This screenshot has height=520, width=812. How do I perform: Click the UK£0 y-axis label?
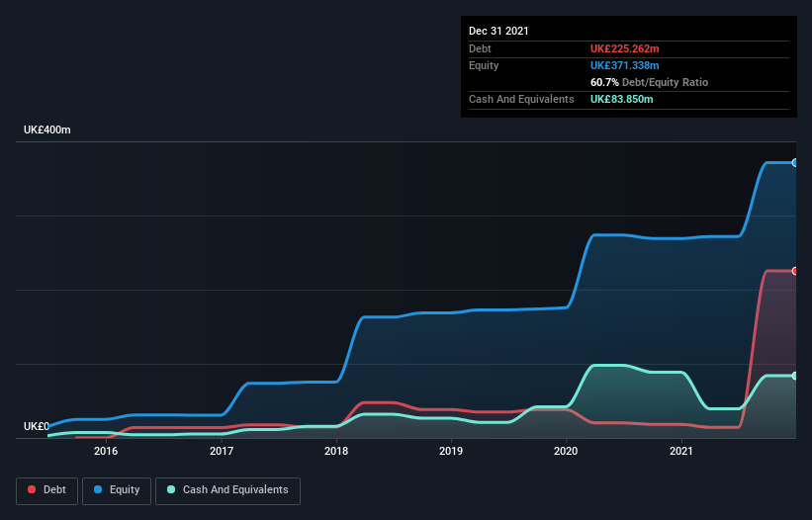point(37,426)
